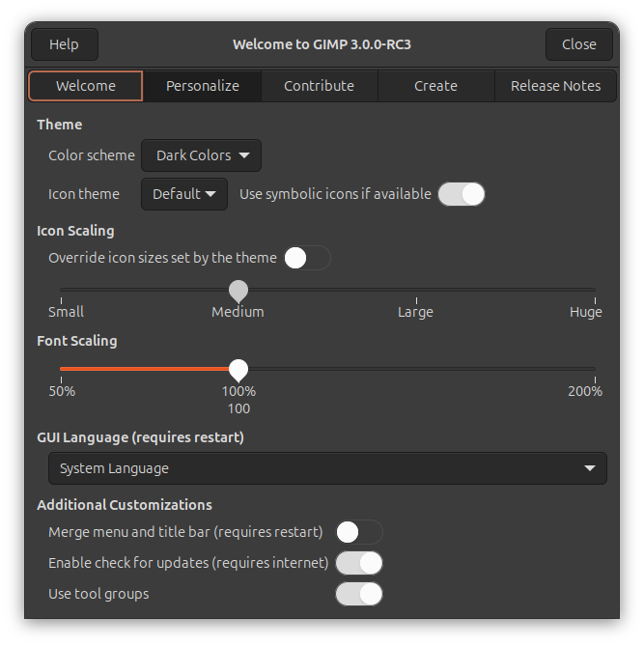
Task: Click the Large mark on icon size slider
Action: tap(415, 312)
